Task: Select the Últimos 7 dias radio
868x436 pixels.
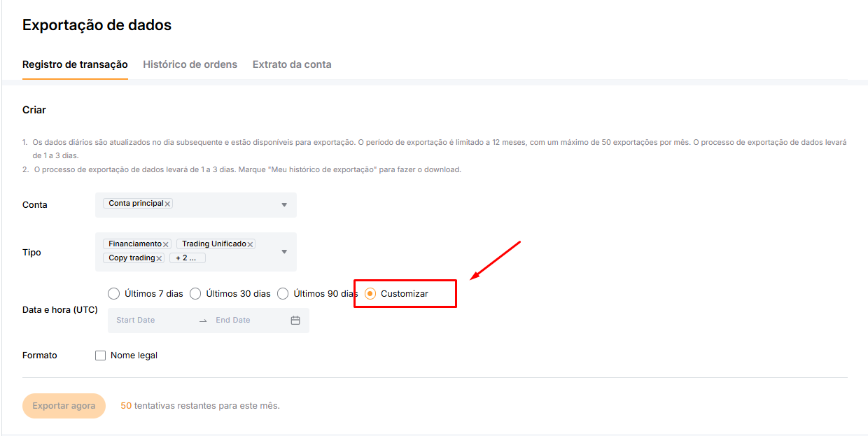Action: tap(114, 293)
